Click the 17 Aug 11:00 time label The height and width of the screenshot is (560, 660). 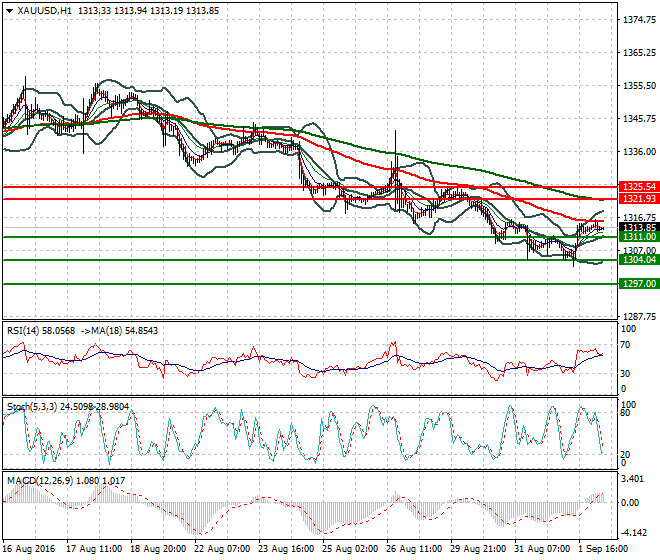(94, 549)
